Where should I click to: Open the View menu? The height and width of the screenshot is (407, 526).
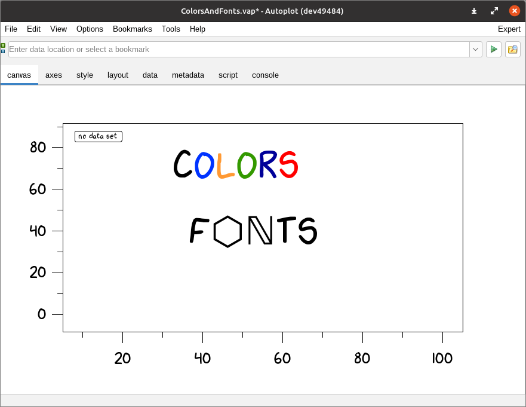(58, 29)
